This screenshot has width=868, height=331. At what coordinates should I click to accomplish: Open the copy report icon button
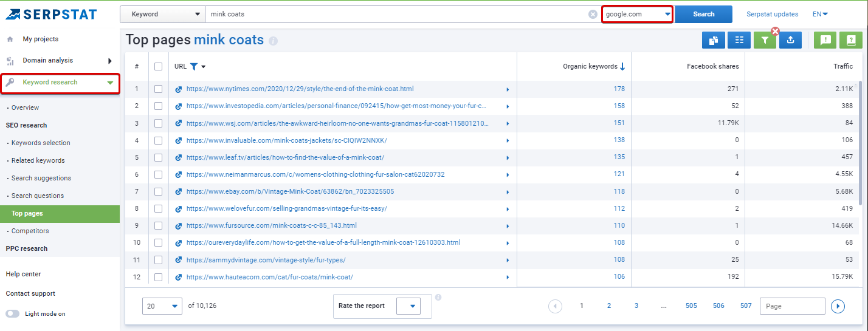click(714, 40)
